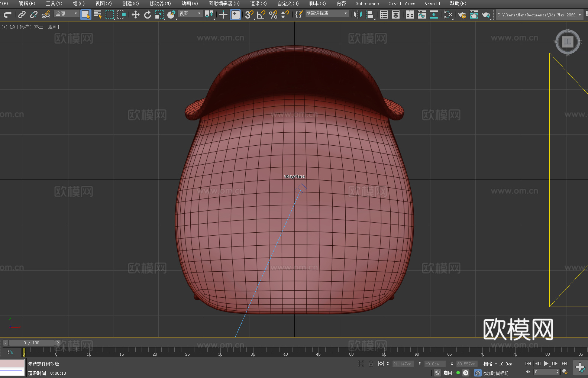
Task: Toggle the Angle Snap button
Action: tap(261, 14)
